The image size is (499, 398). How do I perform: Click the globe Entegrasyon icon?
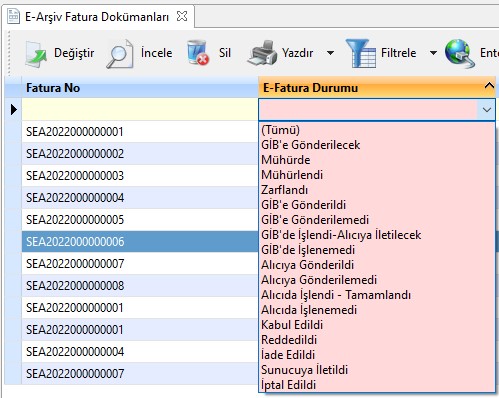tap(459, 53)
